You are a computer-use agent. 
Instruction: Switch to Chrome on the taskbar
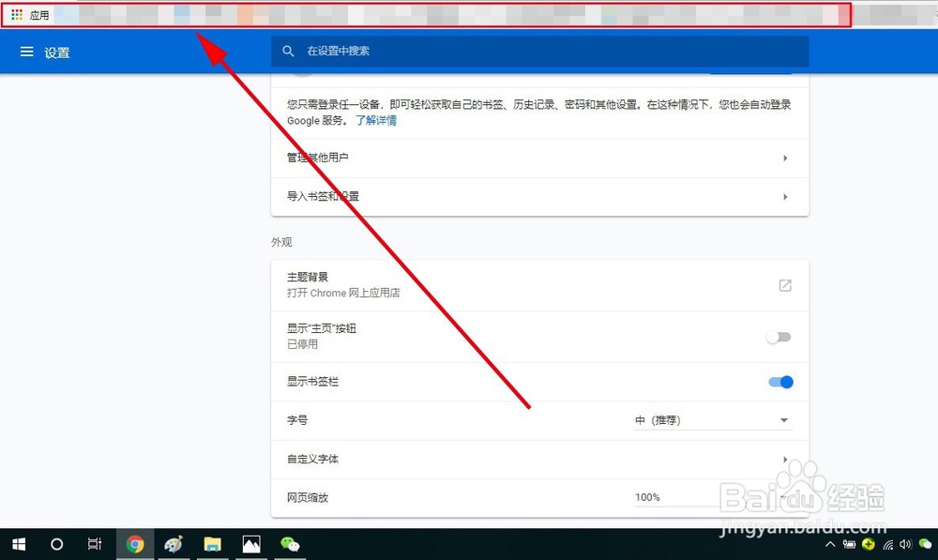pos(135,544)
